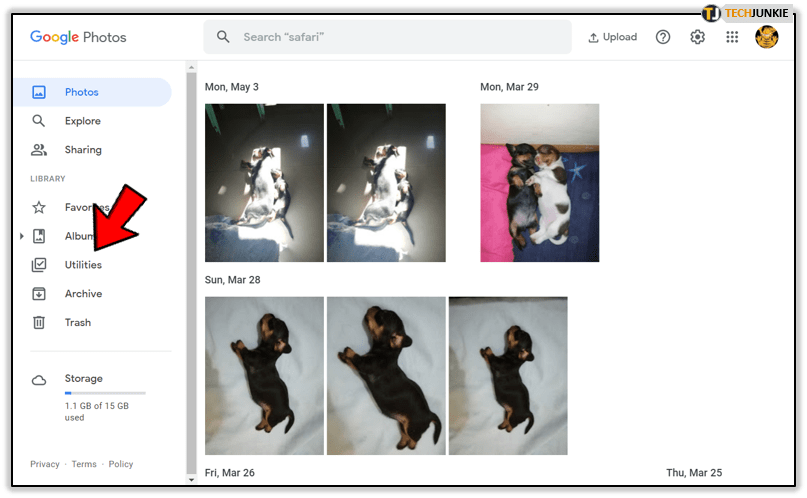Expand the Albums tree arrow
This screenshot has height=498, width=807.
[x=22, y=237]
